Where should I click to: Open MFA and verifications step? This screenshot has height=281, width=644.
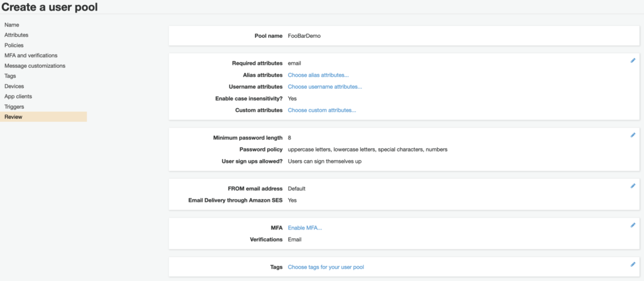tap(30, 55)
